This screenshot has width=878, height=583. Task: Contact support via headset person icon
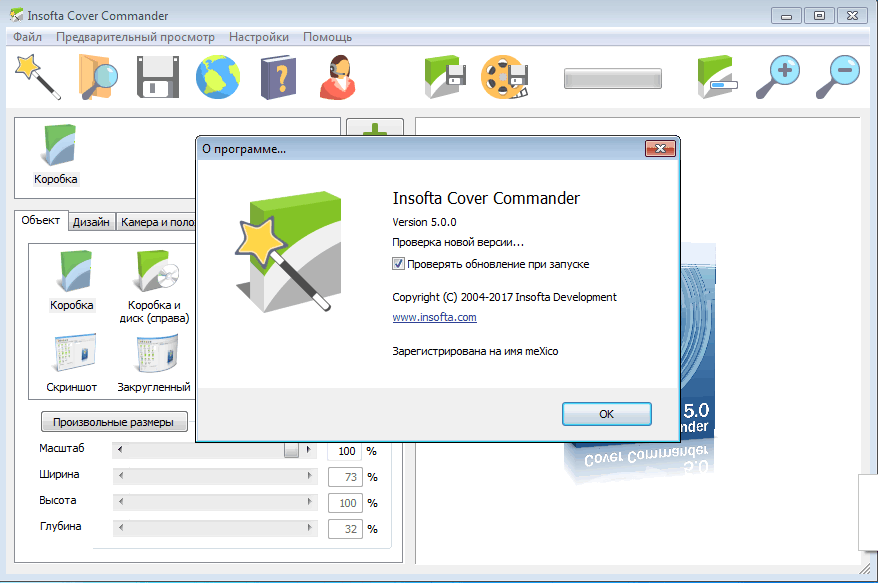(x=338, y=77)
